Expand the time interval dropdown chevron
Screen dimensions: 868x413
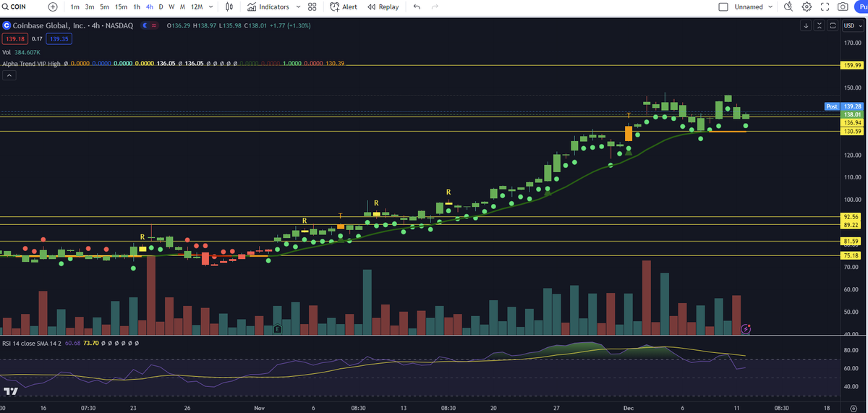tap(210, 7)
